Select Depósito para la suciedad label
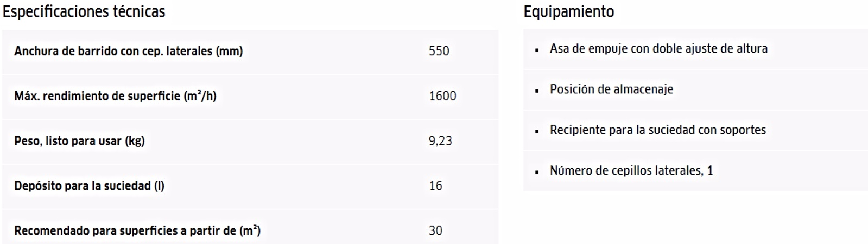868x244 pixels. tap(89, 186)
